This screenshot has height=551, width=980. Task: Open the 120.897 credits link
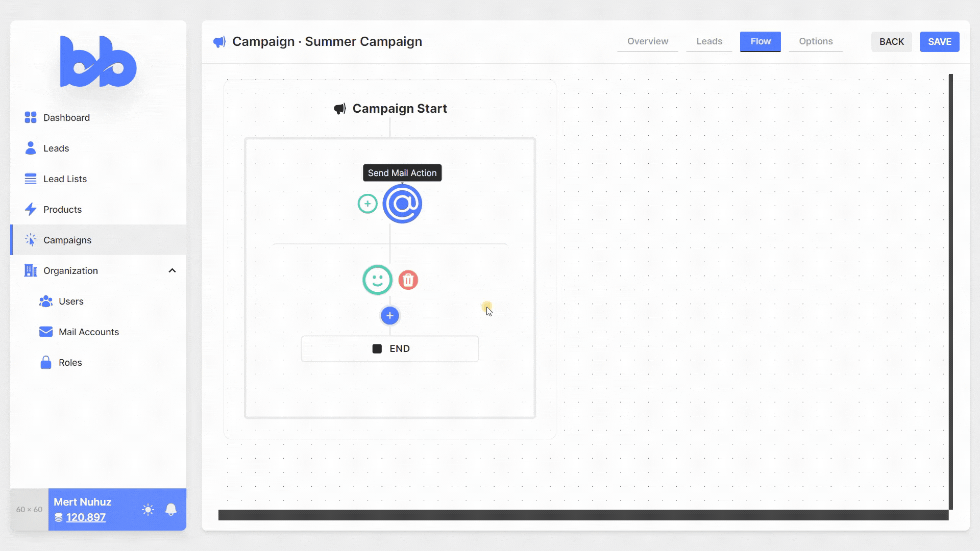point(86,517)
